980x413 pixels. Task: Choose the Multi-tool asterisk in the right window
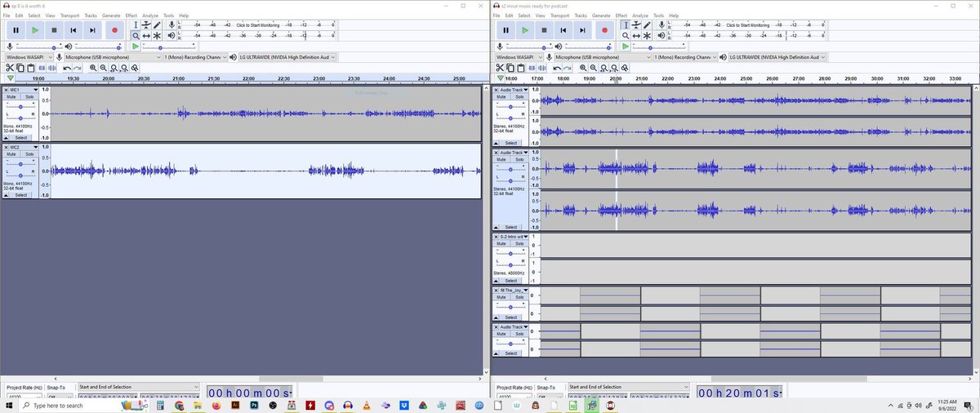pos(646,36)
